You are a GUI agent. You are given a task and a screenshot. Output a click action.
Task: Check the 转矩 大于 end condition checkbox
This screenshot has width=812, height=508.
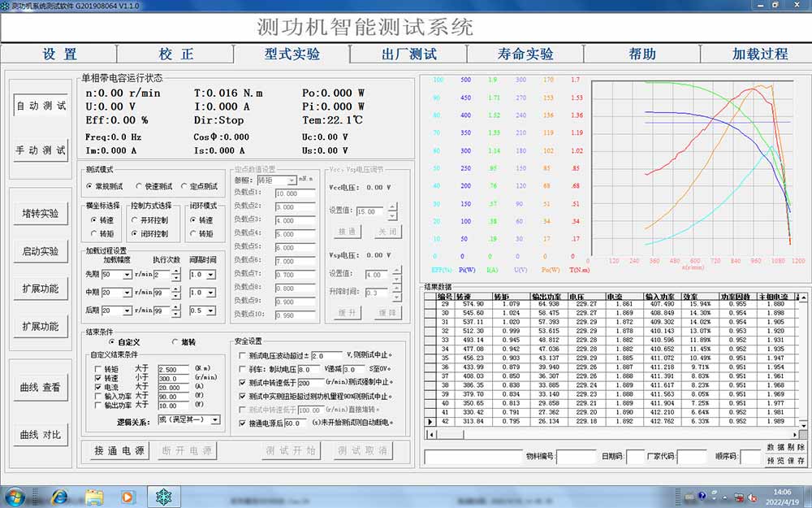(97, 368)
